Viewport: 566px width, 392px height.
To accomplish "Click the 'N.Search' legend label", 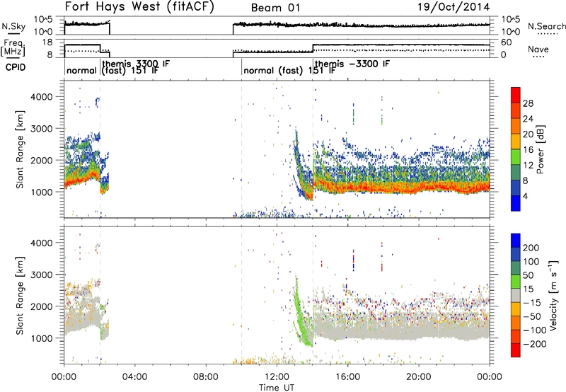I will [546, 26].
